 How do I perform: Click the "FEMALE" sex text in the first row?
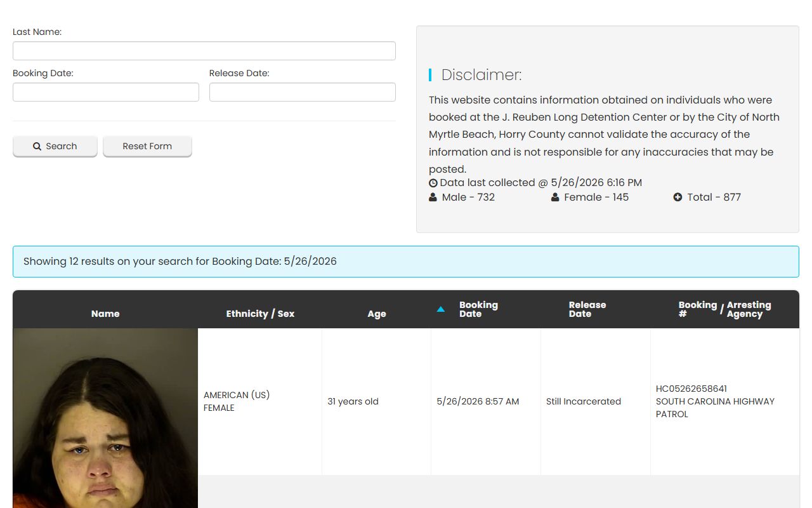(219, 408)
